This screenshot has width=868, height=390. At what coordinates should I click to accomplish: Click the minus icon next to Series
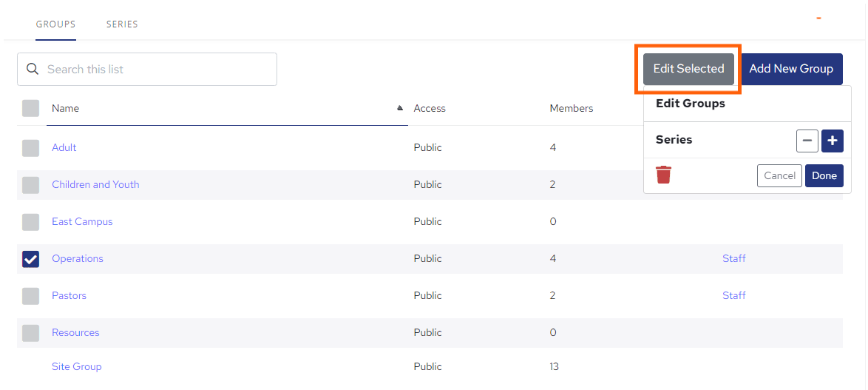807,141
